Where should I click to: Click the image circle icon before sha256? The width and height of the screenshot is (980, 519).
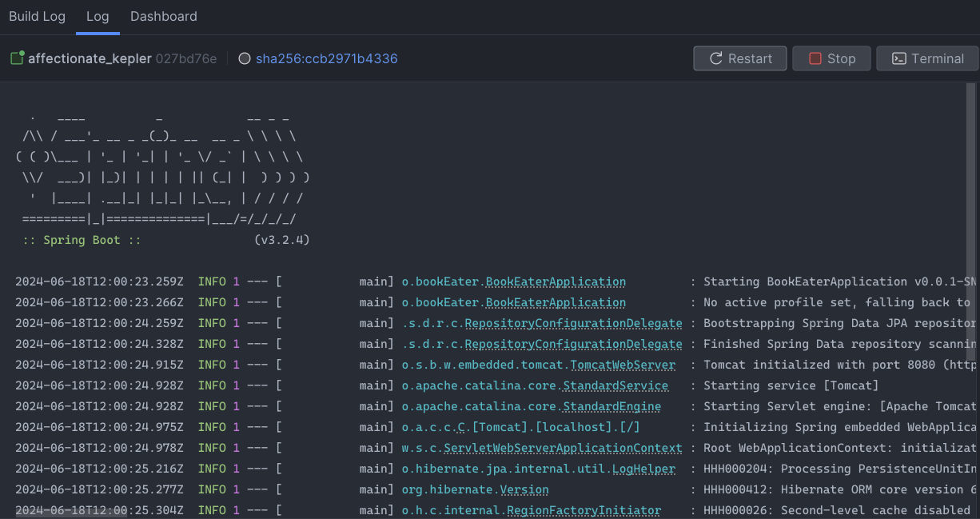245,58
